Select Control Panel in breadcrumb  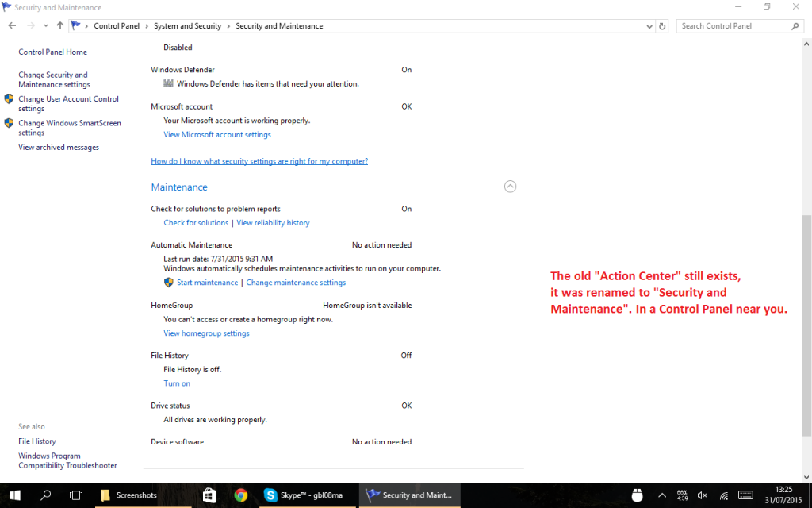coord(117,26)
